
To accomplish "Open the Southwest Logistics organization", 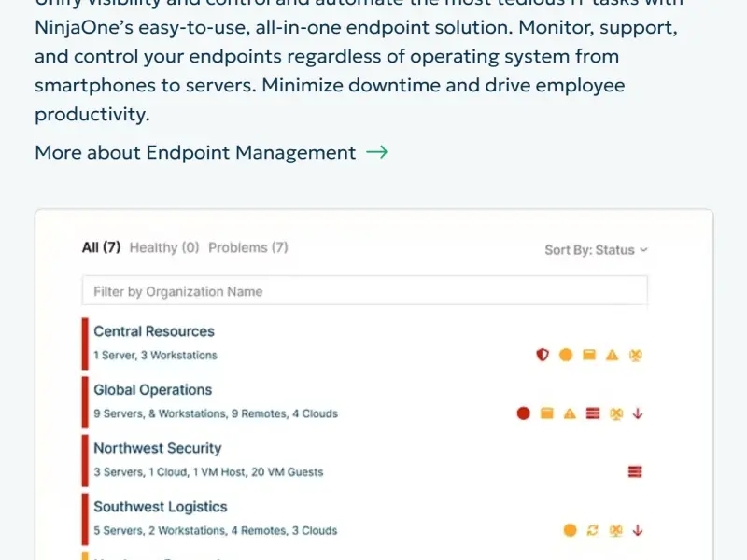I will (161, 507).
